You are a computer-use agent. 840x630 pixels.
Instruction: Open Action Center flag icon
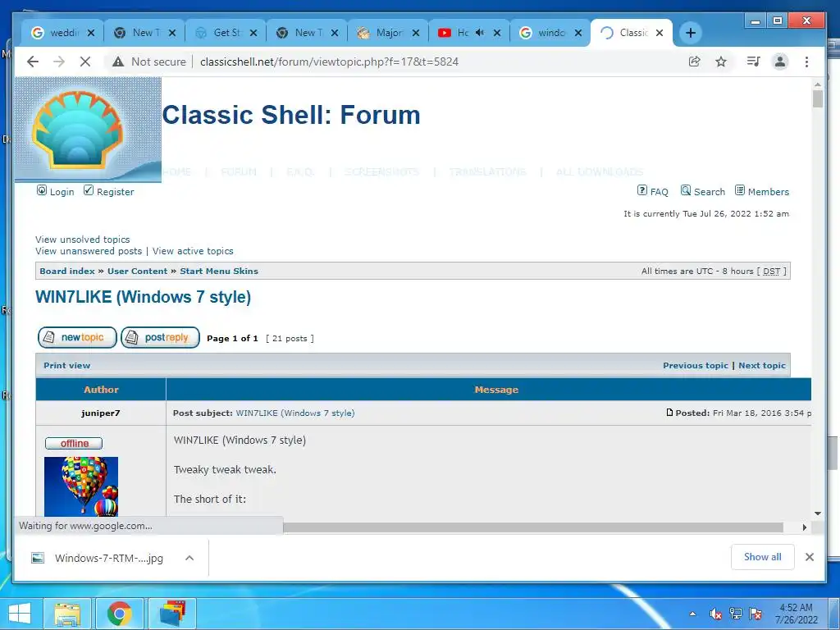(x=756, y=614)
